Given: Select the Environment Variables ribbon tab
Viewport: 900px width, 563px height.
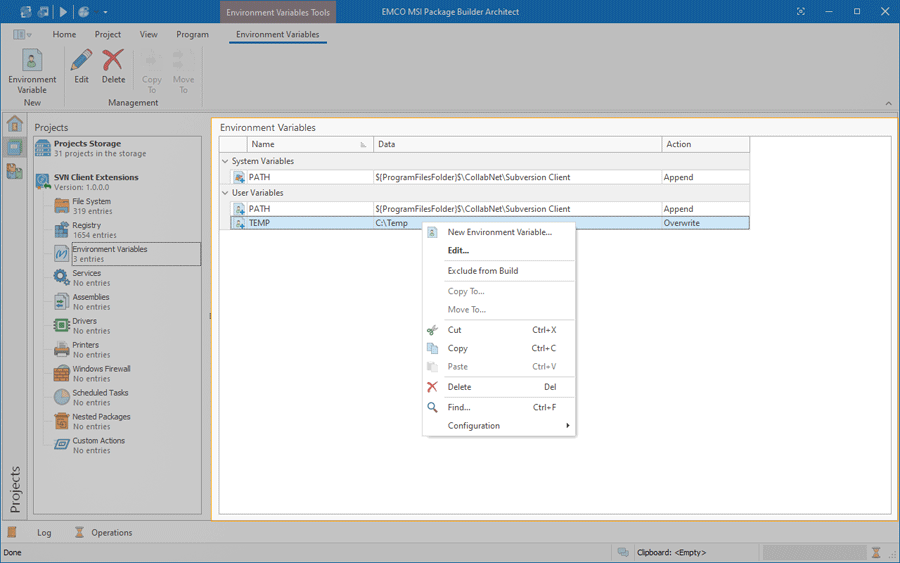Looking at the screenshot, I should 278,34.
